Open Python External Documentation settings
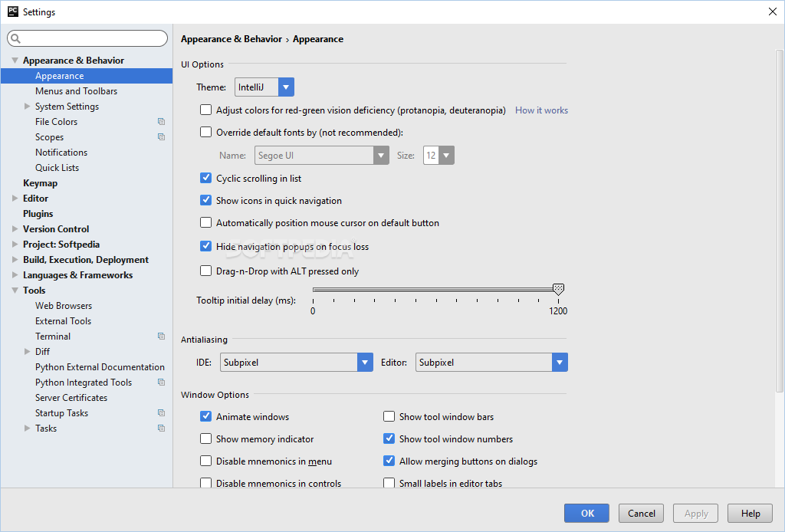The width and height of the screenshot is (785, 532). (100, 367)
